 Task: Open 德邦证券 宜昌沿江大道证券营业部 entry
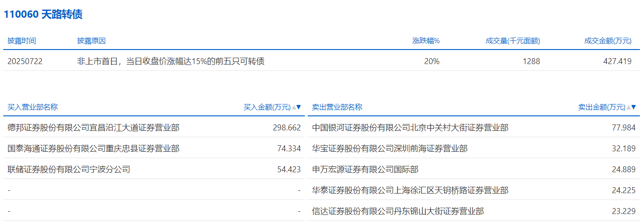click(94, 128)
